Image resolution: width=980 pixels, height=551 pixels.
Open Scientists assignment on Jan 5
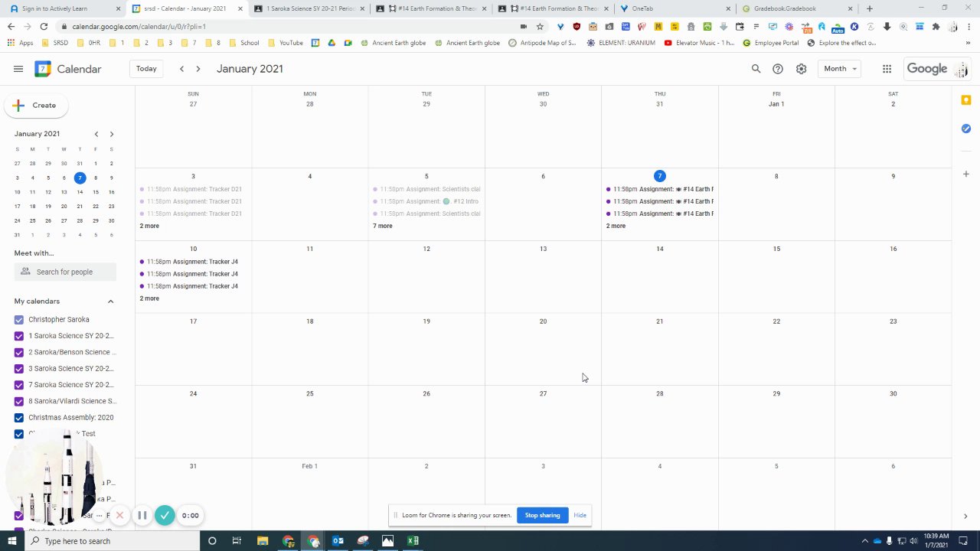pos(426,189)
